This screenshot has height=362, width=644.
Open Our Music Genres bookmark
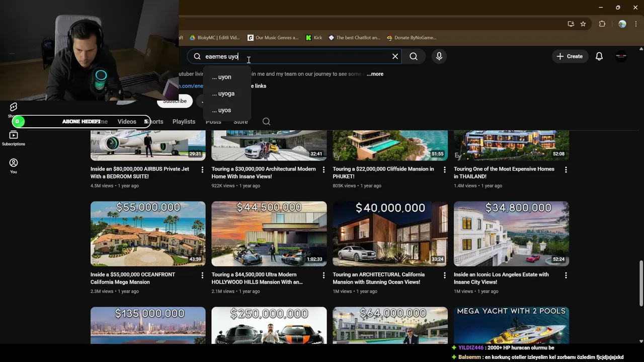pos(273,38)
